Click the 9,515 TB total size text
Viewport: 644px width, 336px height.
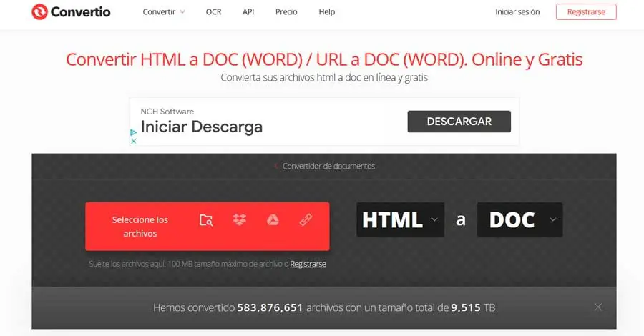tap(473, 307)
